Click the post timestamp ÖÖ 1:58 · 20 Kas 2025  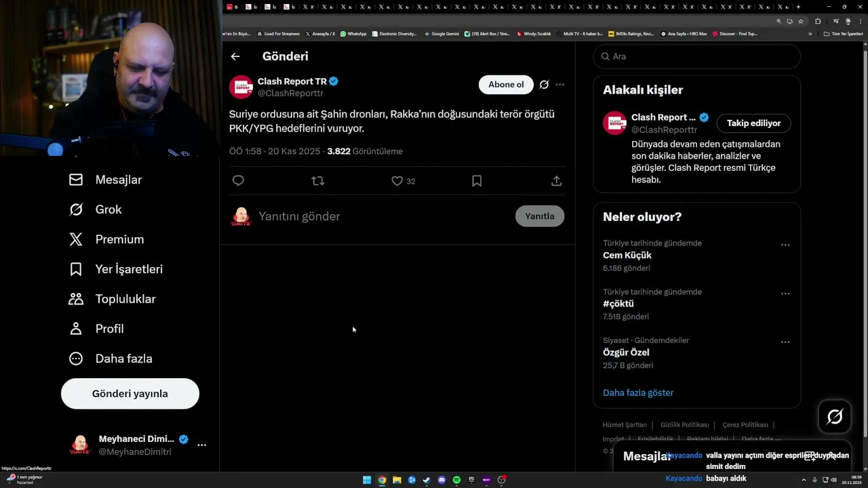pos(275,151)
